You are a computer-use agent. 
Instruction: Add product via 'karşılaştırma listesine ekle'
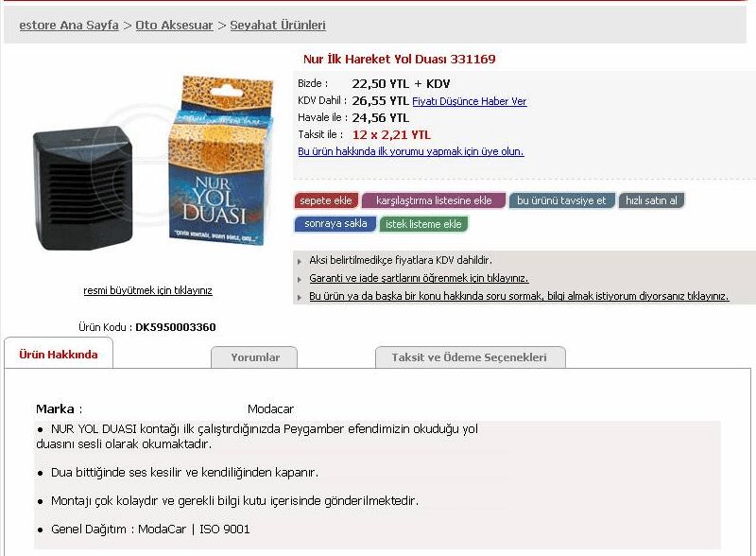pyautogui.click(x=434, y=200)
